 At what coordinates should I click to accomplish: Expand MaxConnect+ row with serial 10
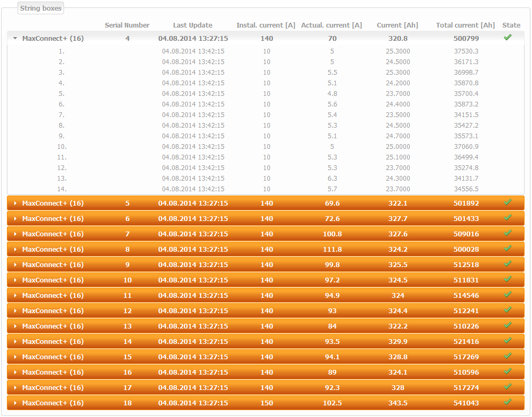point(15,280)
